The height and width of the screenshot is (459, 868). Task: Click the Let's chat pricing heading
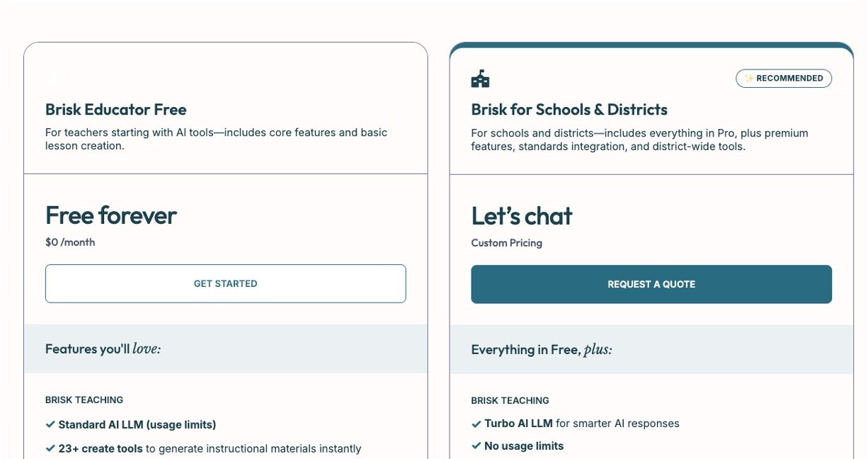coord(522,216)
